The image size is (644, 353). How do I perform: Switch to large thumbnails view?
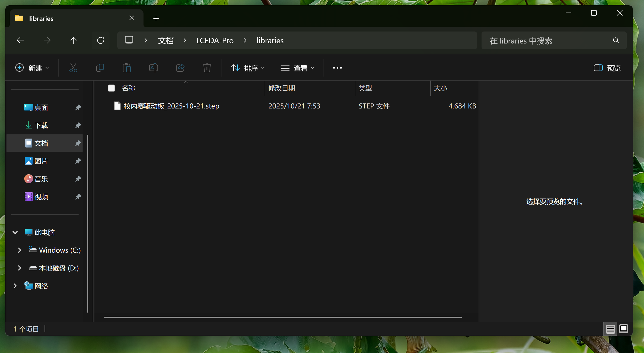(623, 329)
